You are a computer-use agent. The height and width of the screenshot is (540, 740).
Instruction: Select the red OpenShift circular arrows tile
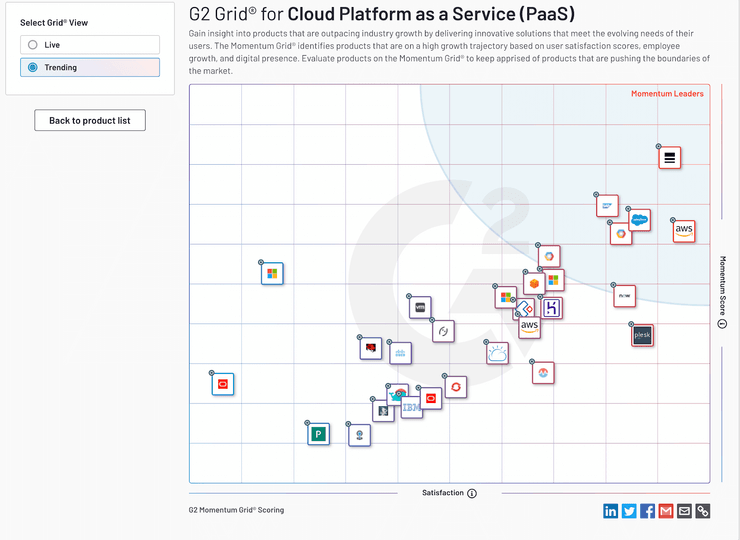pyautogui.click(x=456, y=387)
